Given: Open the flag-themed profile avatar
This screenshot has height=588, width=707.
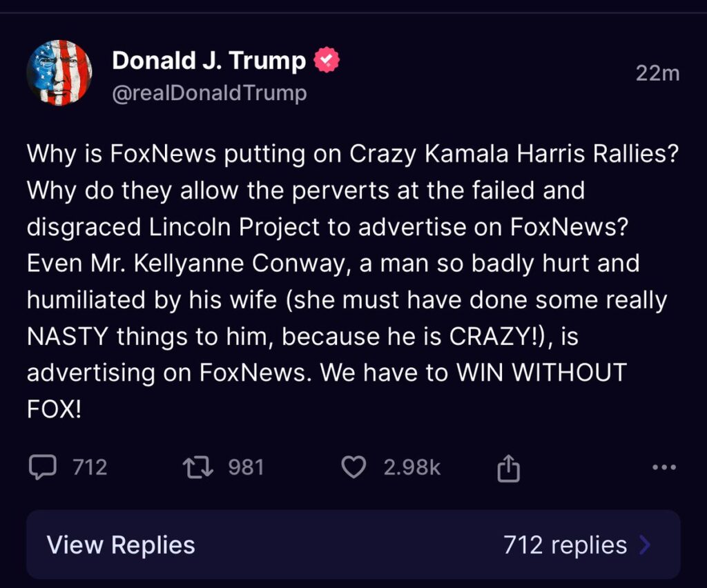Looking at the screenshot, I should [59, 72].
